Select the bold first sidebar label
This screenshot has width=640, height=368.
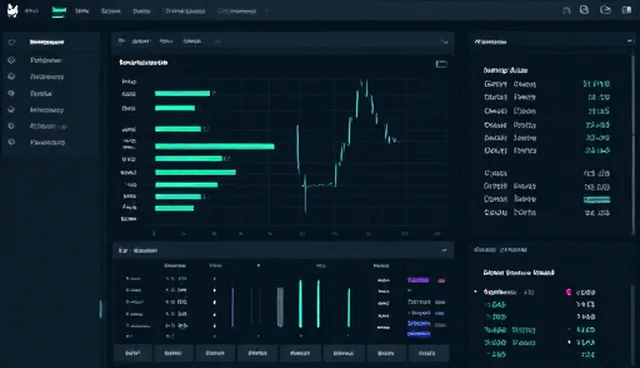(47, 42)
